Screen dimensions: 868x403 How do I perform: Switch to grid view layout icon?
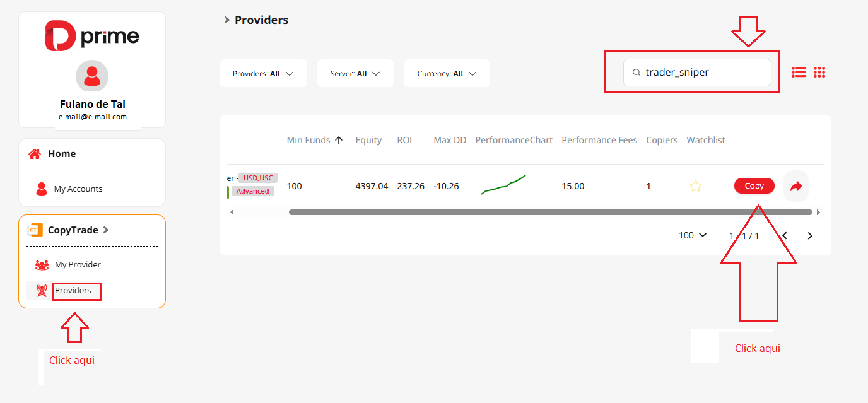[x=819, y=73]
